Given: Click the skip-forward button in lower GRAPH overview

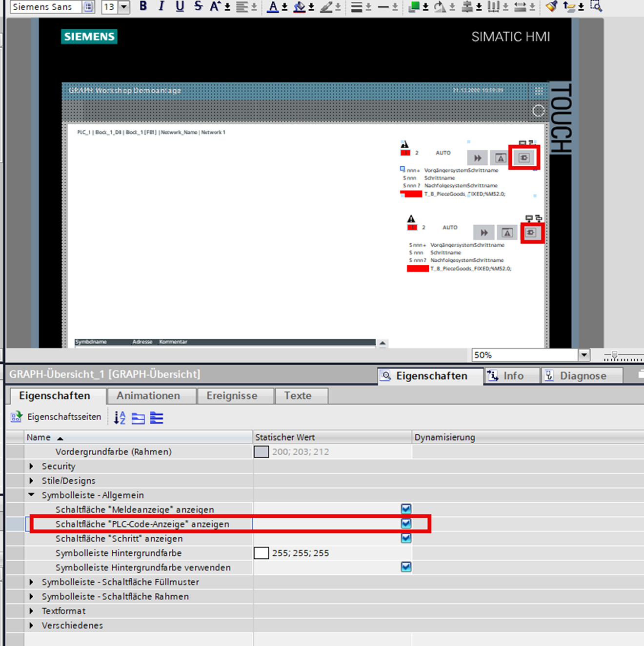Looking at the screenshot, I should 484,233.
